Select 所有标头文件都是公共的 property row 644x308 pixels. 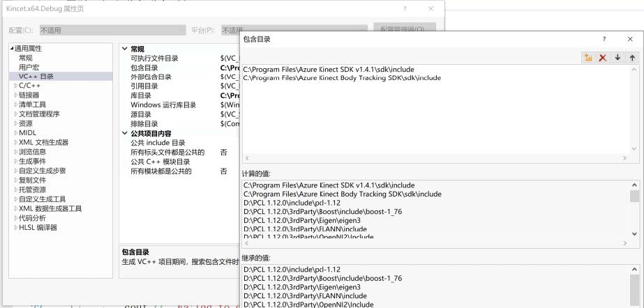tap(181, 152)
